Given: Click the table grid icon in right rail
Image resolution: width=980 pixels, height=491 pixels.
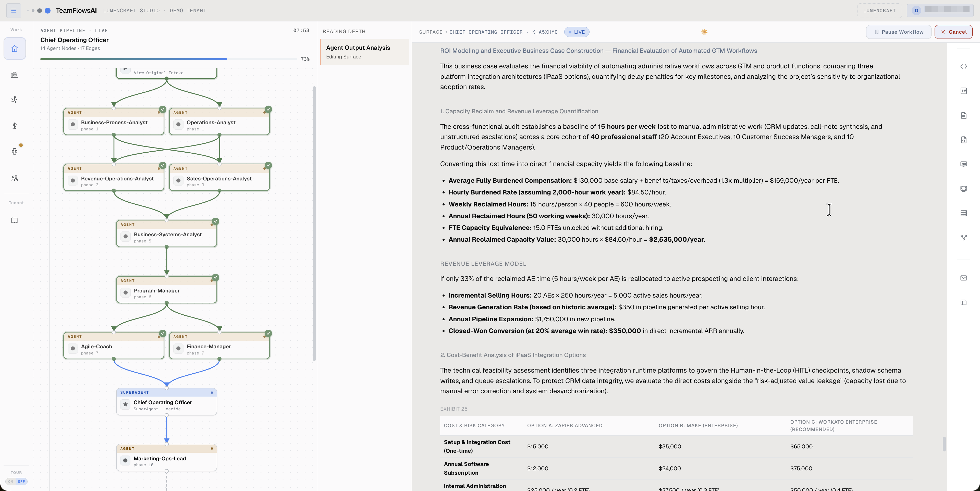Looking at the screenshot, I should [963, 213].
